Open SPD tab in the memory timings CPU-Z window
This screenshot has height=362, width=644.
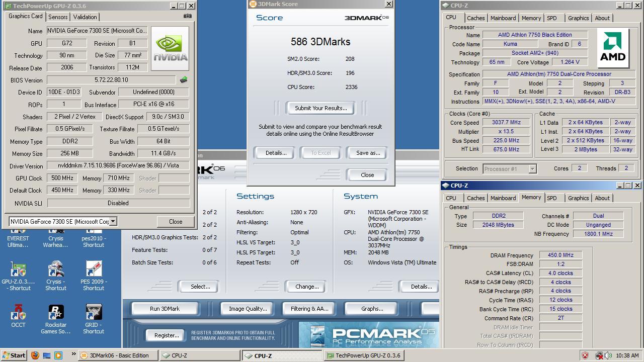click(x=552, y=198)
